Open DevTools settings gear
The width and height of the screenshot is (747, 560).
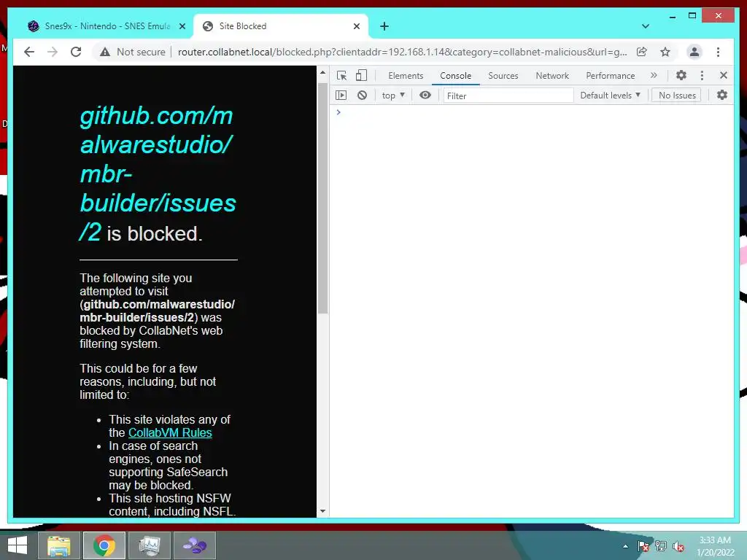click(681, 75)
